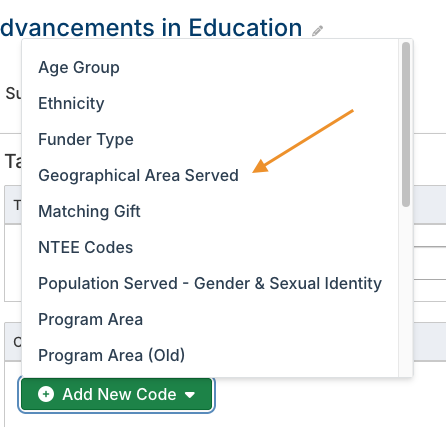Select Geographical Area Served option
This screenshot has width=446, height=427.
click(x=138, y=175)
